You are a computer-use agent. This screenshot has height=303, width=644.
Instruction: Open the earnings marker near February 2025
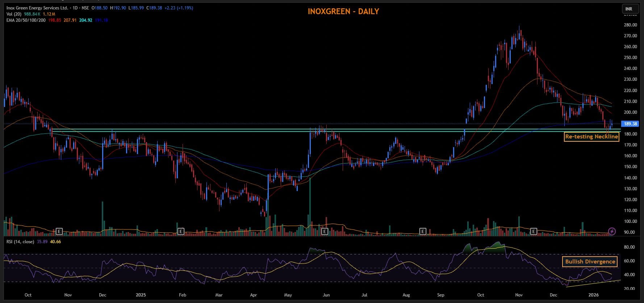[180, 231]
